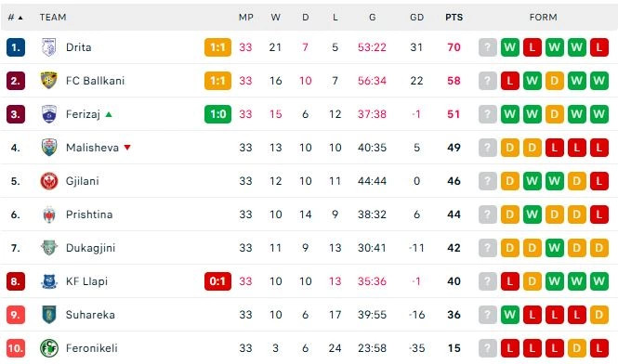Click KF Llapi's red 0:1 score badge
The height and width of the screenshot is (364, 618).
[x=218, y=281]
